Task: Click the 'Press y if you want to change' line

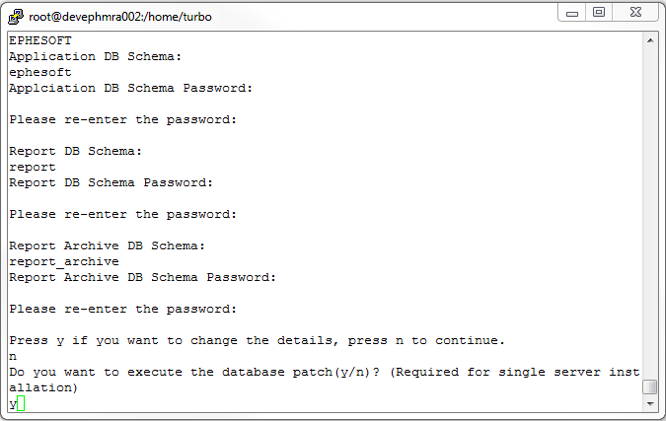Action: [257, 340]
